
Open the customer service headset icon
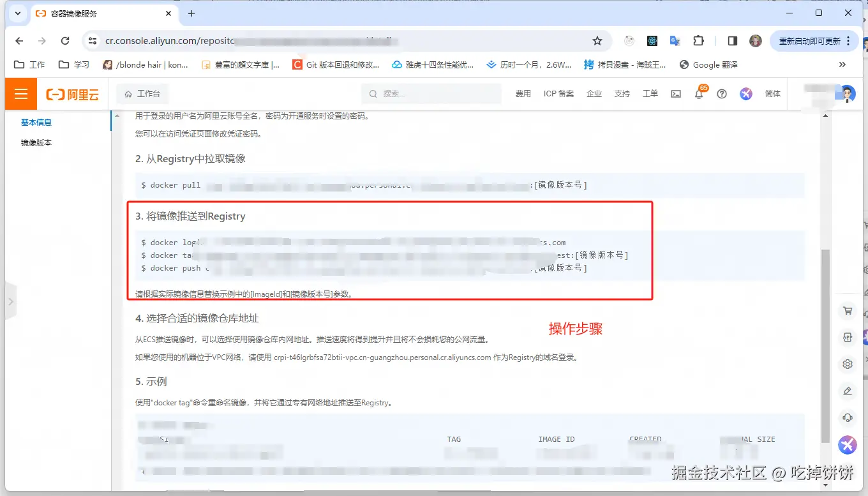click(848, 417)
